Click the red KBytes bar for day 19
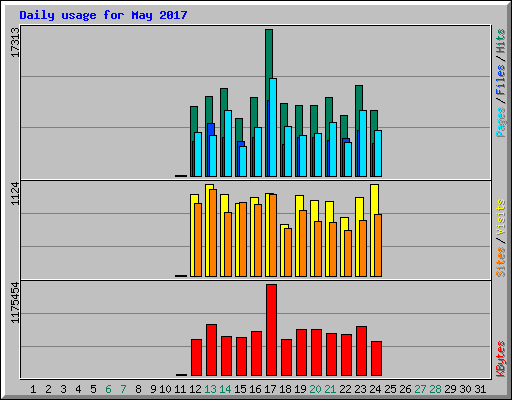512x400 pixels. pyautogui.click(x=301, y=352)
